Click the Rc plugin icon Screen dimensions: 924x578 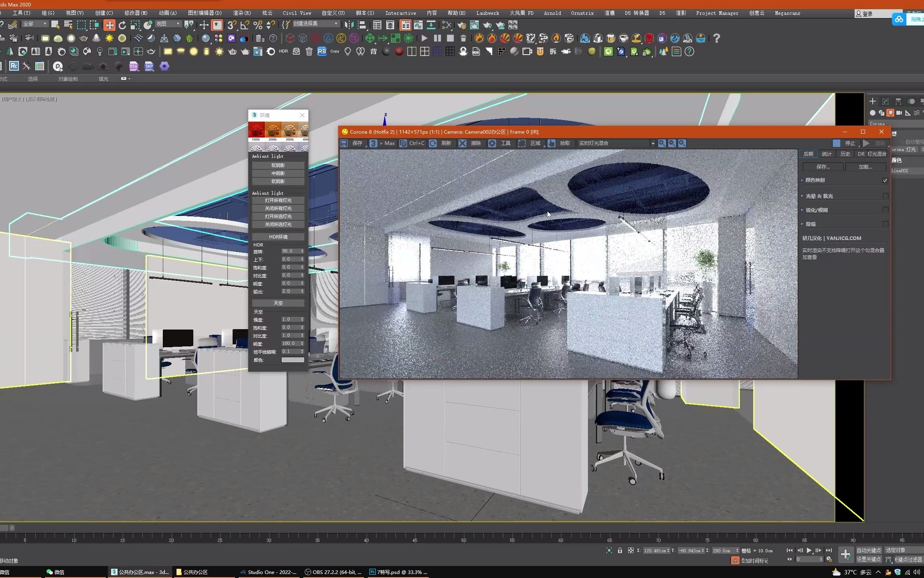click(x=14, y=66)
